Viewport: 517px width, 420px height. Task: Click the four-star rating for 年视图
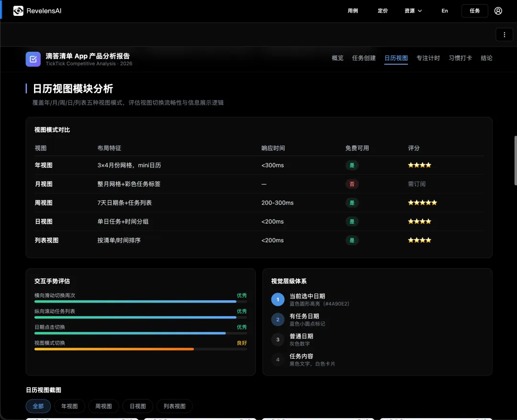[x=419, y=165]
